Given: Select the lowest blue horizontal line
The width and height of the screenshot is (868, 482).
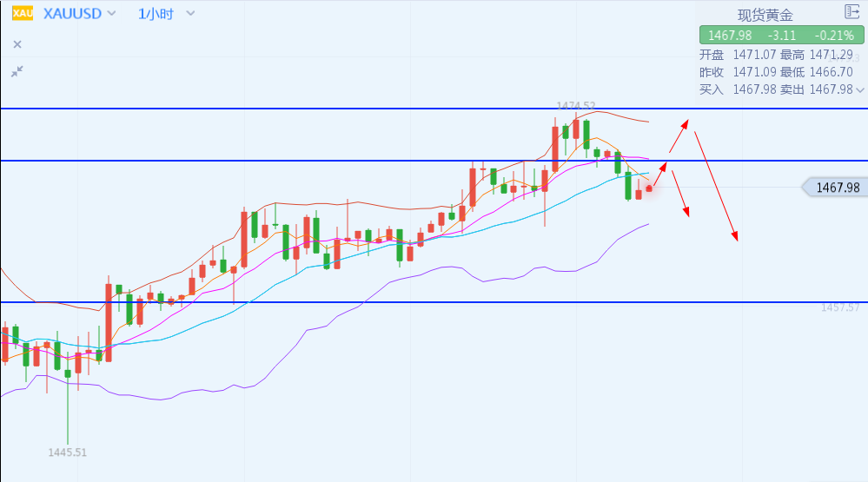Looking at the screenshot, I should coord(348,302).
